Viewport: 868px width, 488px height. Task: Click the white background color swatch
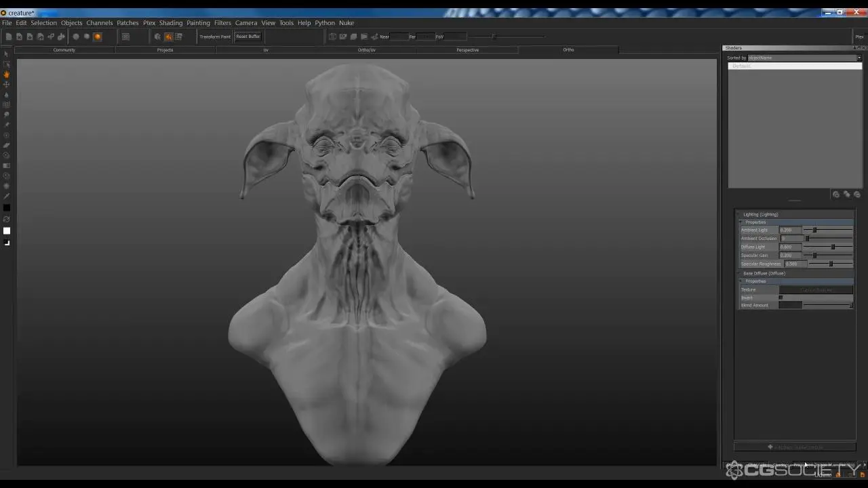[x=7, y=231]
